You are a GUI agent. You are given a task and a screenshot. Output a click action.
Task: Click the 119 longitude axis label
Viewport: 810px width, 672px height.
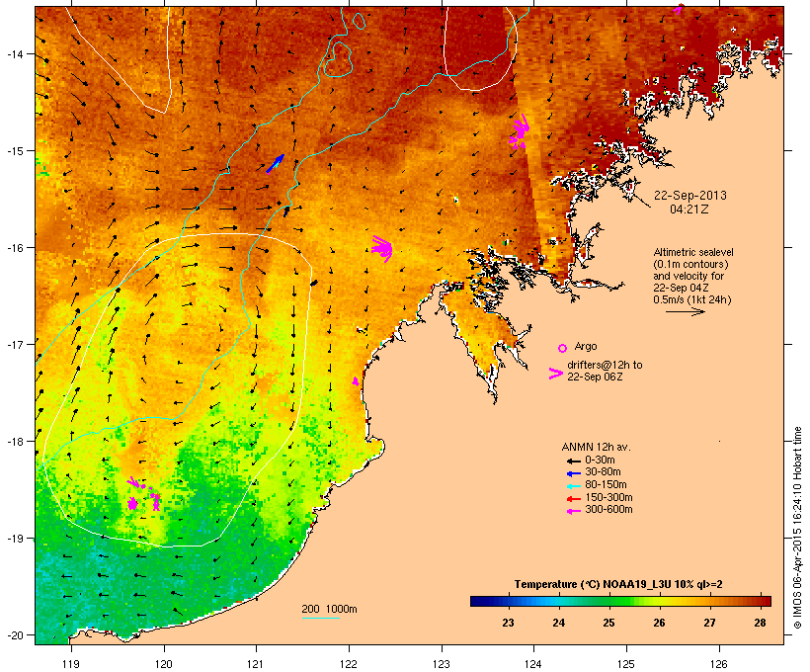point(71,664)
